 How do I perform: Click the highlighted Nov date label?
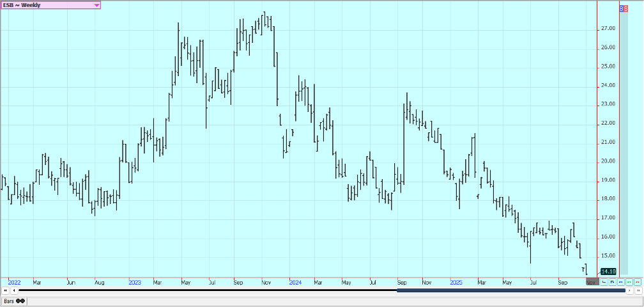(591, 281)
